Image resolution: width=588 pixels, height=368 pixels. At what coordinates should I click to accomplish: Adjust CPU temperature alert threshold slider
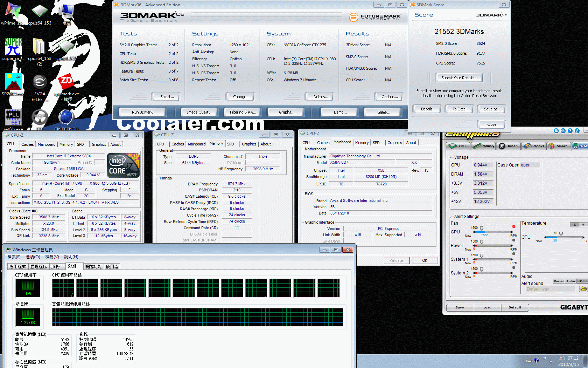[561, 233]
